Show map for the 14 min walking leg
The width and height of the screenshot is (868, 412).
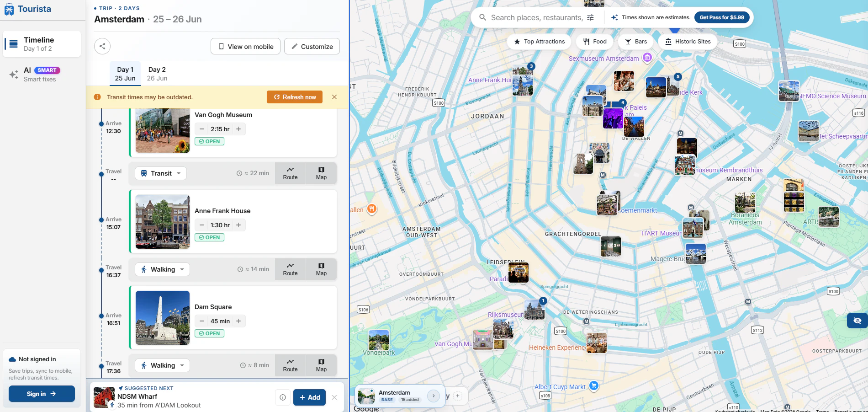point(321,269)
